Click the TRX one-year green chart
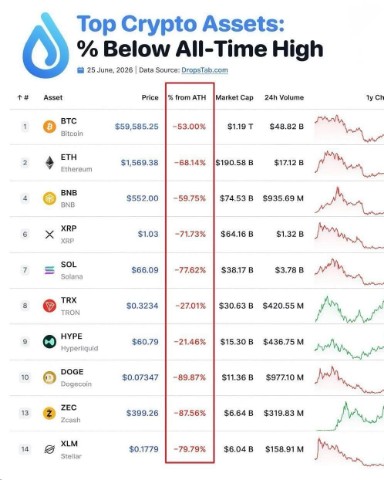 click(349, 309)
